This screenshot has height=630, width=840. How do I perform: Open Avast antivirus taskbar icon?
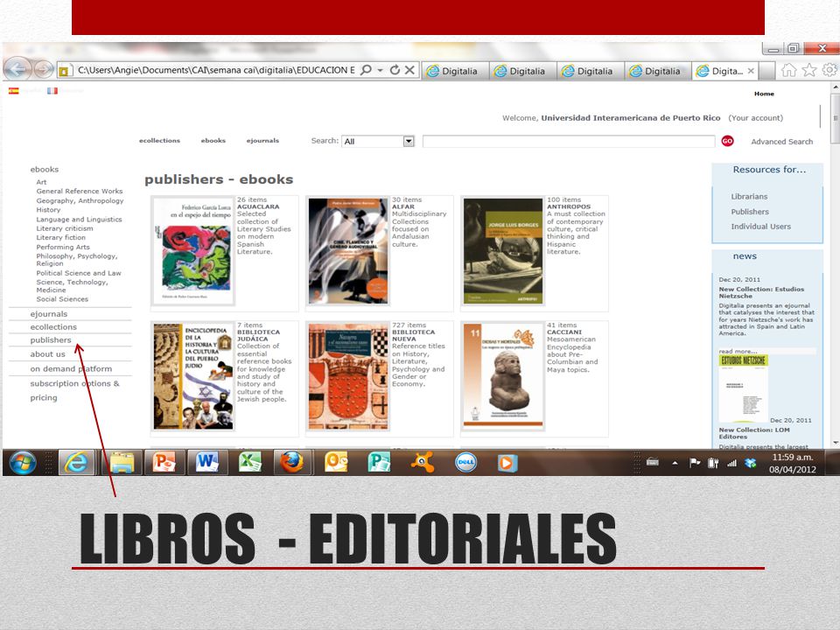tap(422, 462)
